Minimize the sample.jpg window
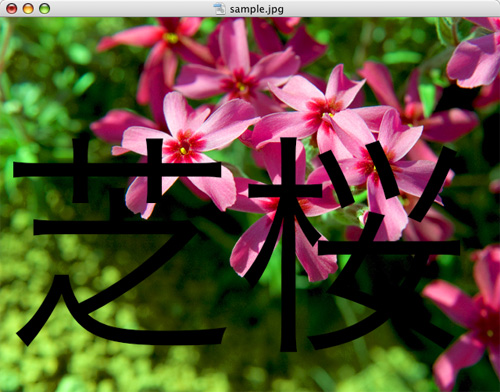Image resolution: width=500 pixels, height=392 pixels. 28,9
